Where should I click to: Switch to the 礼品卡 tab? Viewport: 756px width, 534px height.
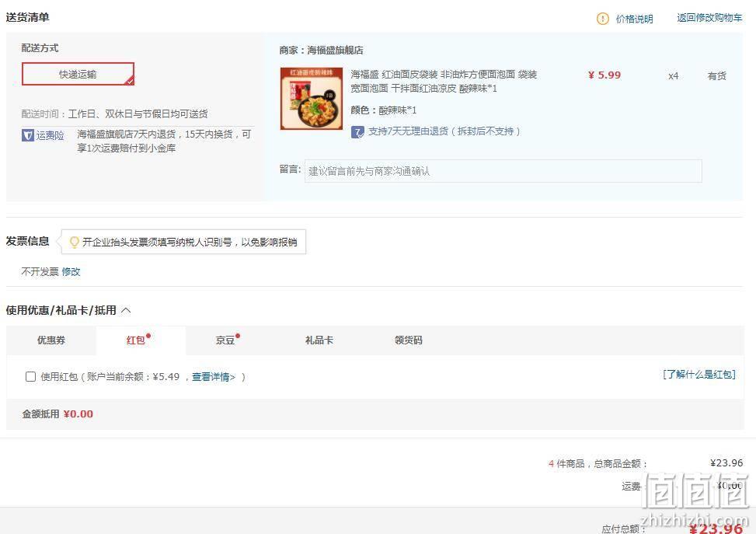click(319, 340)
